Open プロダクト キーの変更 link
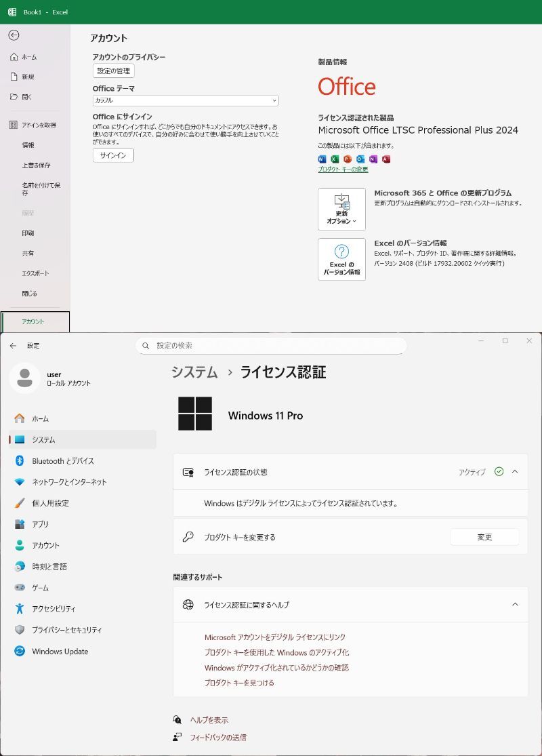 pyautogui.click(x=343, y=170)
